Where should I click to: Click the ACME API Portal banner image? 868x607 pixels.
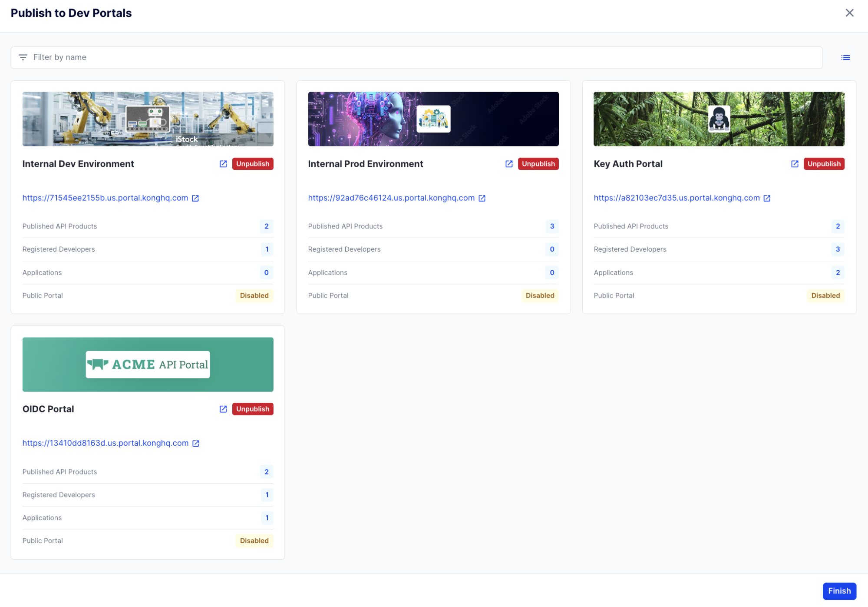point(148,365)
